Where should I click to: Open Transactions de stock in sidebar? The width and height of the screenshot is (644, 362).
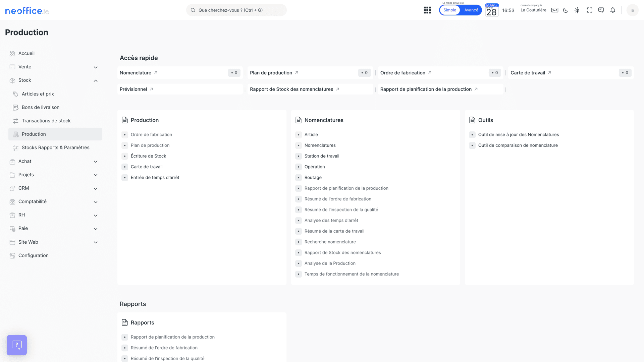point(46,121)
